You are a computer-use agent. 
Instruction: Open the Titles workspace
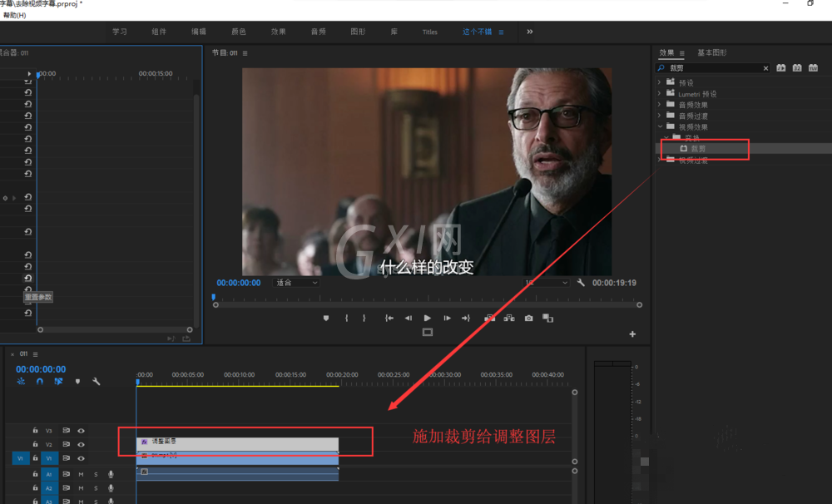tap(430, 32)
